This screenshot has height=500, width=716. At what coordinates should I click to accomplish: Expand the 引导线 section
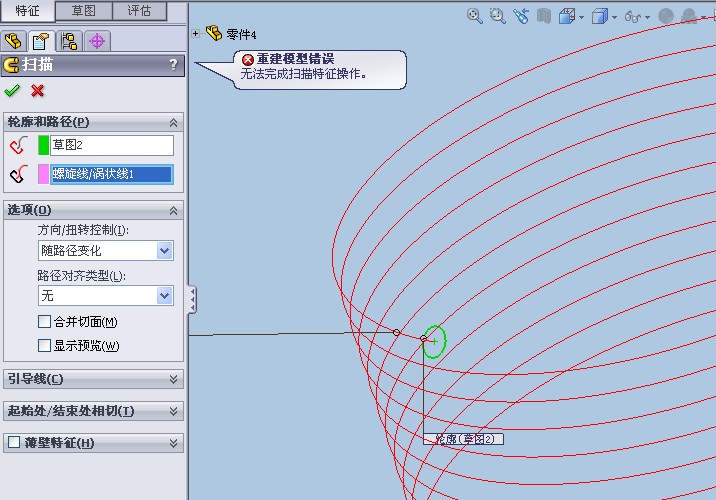tap(174, 379)
